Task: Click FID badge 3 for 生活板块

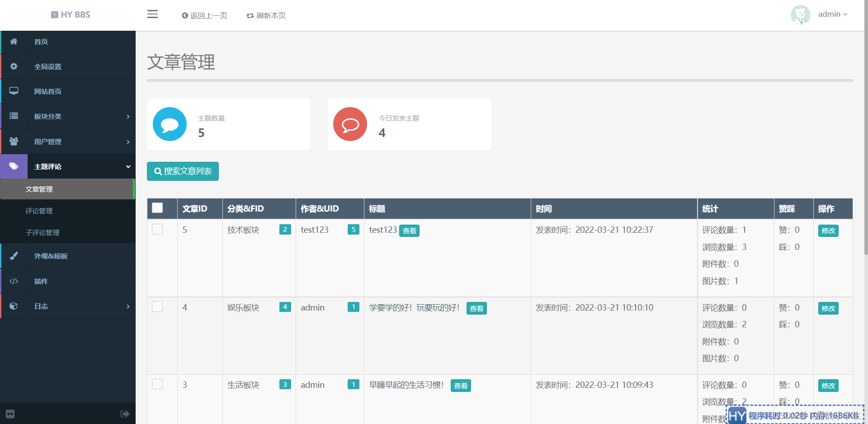Action: (285, 385)
